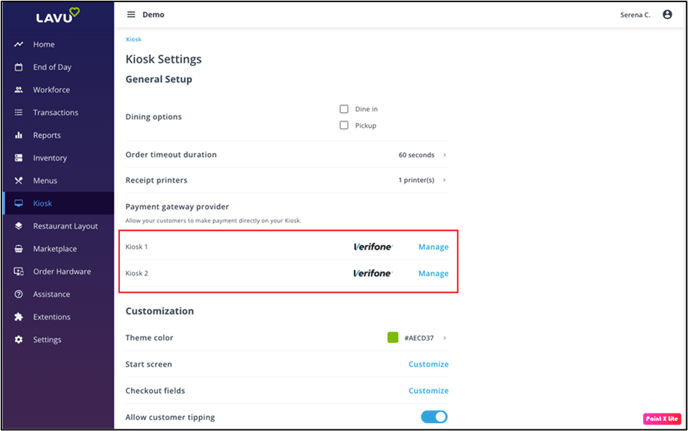688x431 pixels.
Task: Click Manage link for Kiosk 1
Action: [433, 247]
